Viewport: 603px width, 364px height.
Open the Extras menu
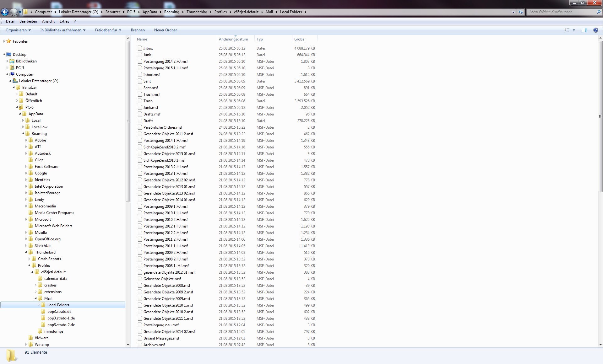[x=64, y=21]
